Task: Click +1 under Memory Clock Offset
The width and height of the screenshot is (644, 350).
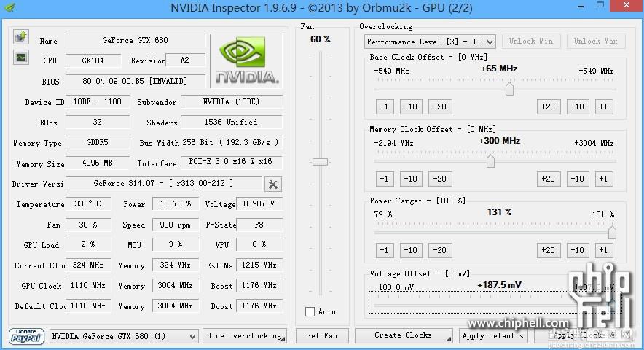Action: (x=603, y=179)
